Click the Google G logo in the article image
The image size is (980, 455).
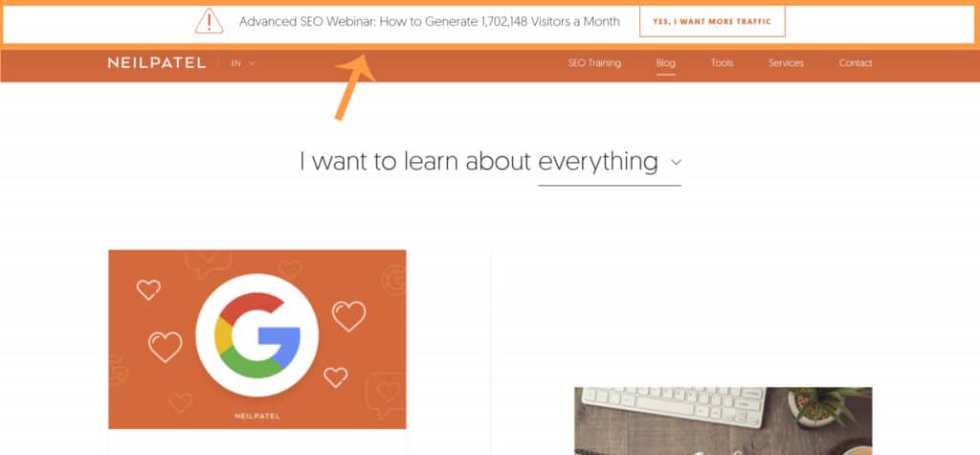pos(257,339)
